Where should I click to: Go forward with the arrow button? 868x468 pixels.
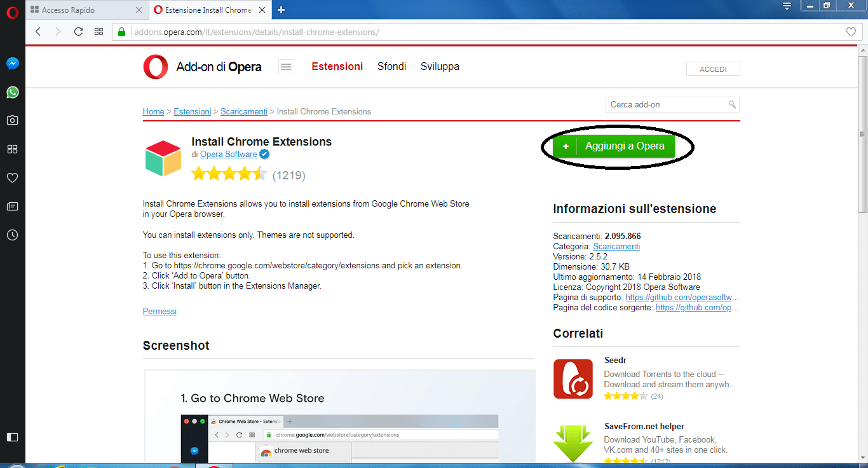pos(58,31)
